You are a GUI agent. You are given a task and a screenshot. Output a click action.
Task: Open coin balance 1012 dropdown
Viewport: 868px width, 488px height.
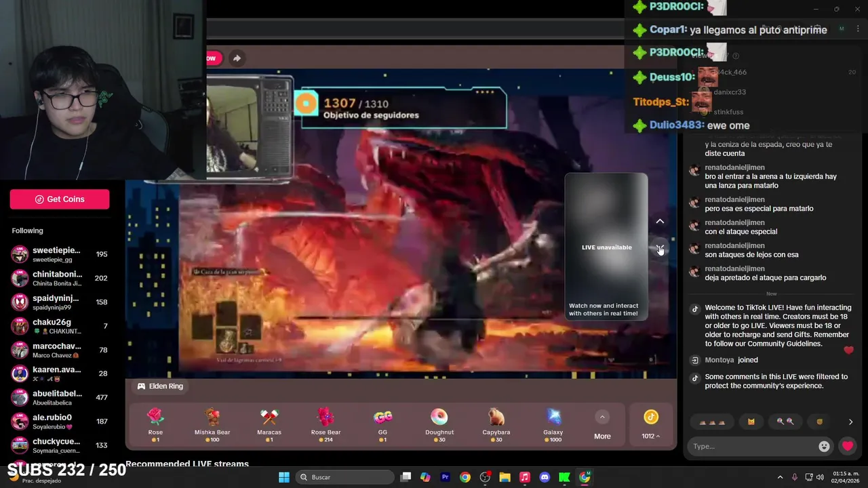(650, 425)
